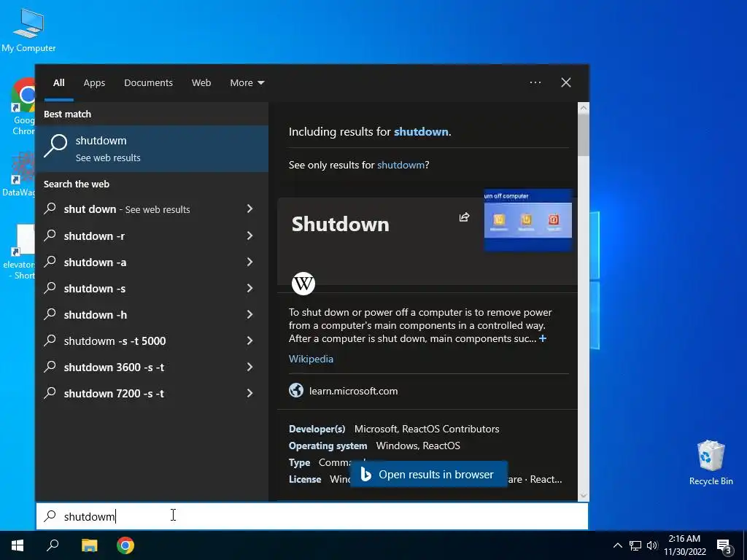Viewport: 747px width, 560px height.
Task: Open My Computer desktop icon
Action: (x=28, y=29)
